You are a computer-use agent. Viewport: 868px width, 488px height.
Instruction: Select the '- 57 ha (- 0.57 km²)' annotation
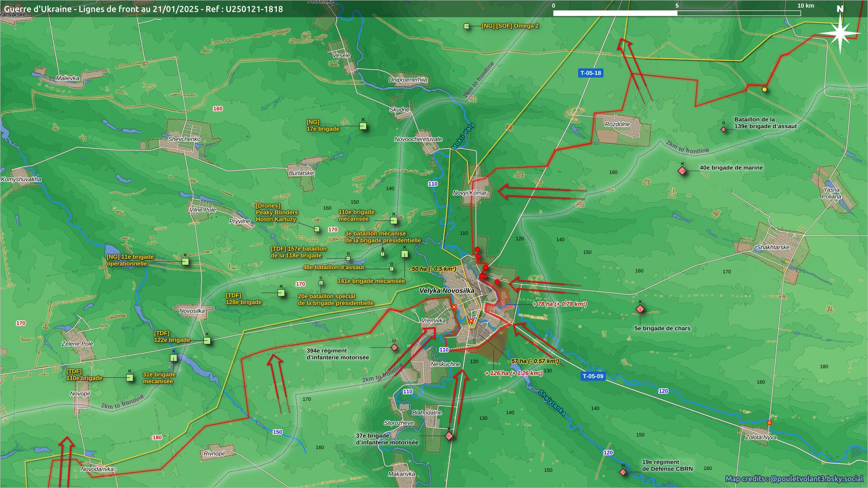pos(533,361)
